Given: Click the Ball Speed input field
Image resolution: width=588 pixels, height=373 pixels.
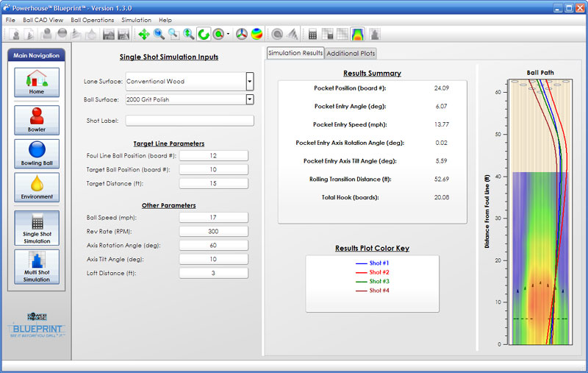Looking at the screenshot, I should [x=213, y=217].
